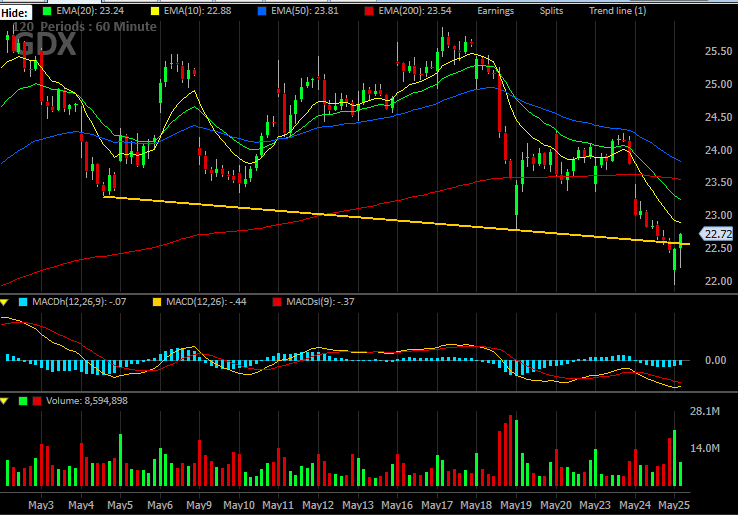Click the EMA(50): 23.81 label
This screenshot has width=738, height=515.
[305, 11]
